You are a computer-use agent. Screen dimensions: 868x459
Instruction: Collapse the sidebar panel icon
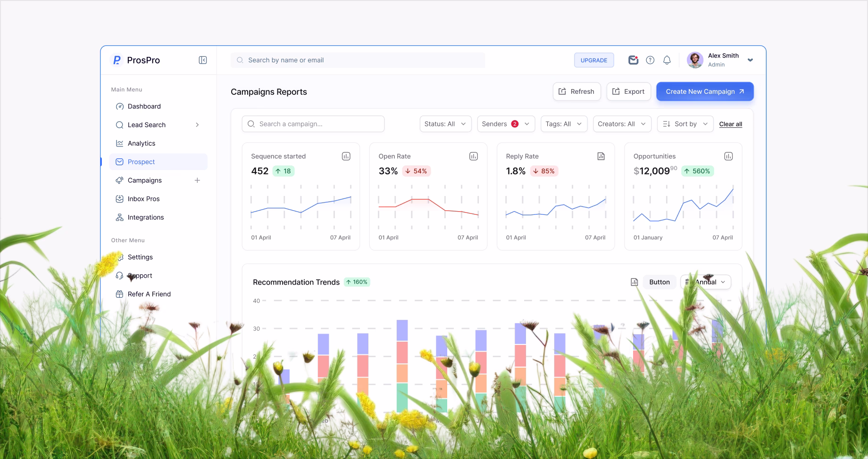click(203, 60)
